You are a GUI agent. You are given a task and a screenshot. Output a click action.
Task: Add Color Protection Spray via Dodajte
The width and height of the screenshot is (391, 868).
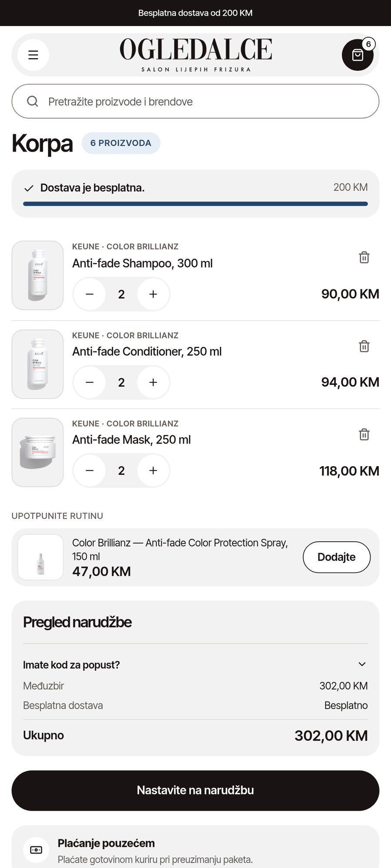coord(336,557)
